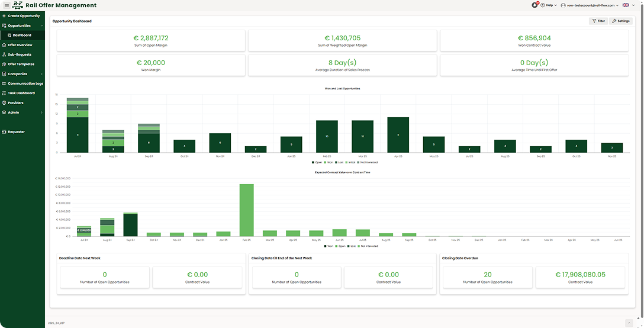Collapse the Opportunities sidebar section
The image size is (644, 328).
click(42, 25)
